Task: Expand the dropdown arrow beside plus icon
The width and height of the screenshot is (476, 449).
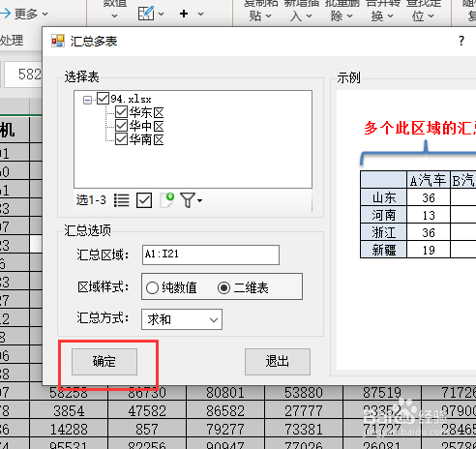Action: pyautogui.click(x=200, y=14)
